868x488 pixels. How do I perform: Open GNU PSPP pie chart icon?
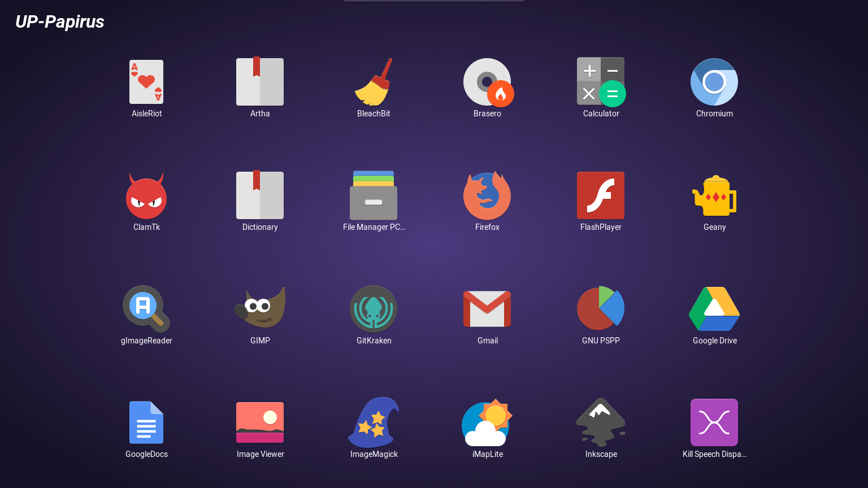pyautogui.click(x=601, y=308)
